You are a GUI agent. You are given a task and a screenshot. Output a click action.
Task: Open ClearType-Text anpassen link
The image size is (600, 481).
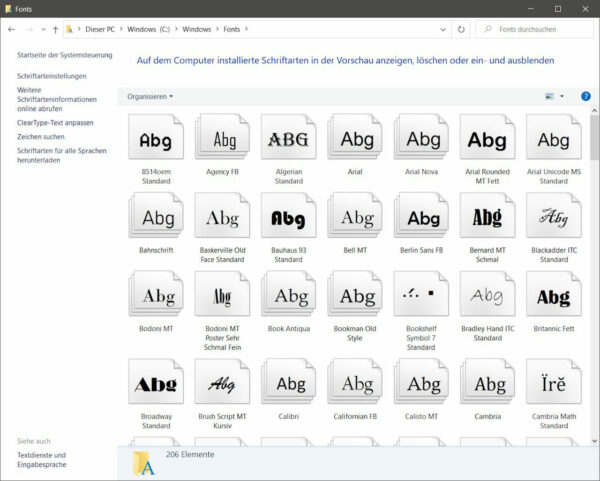pos(55,122)
